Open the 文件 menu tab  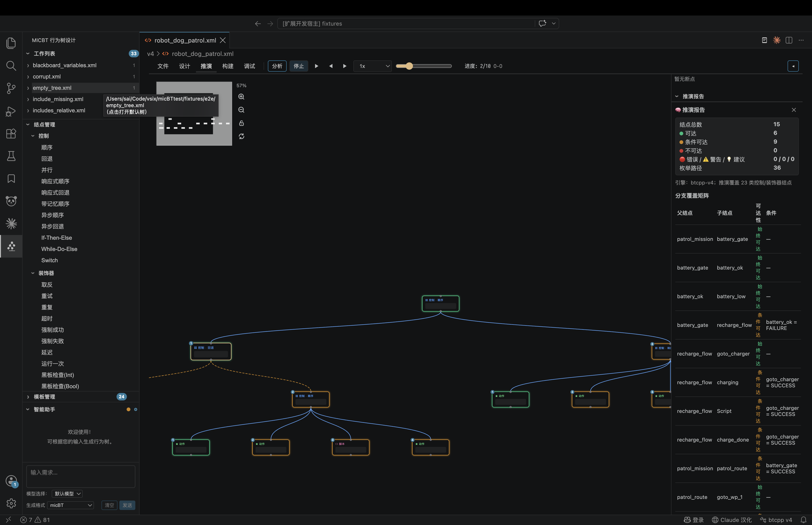coord(163,66)
